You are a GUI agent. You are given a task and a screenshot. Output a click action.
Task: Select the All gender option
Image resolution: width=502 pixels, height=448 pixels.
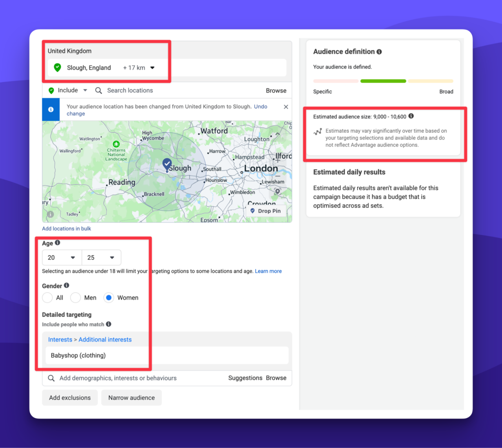tap(46, 297)
